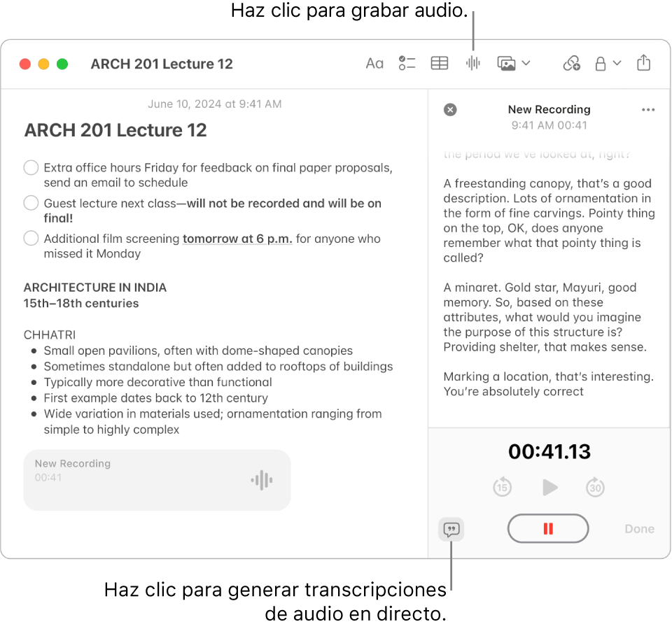Click the 'Sometimes standalone' bullet
The height and width of the screenshot is (629, 672).
pyautogui.click(x=218, y=367)
